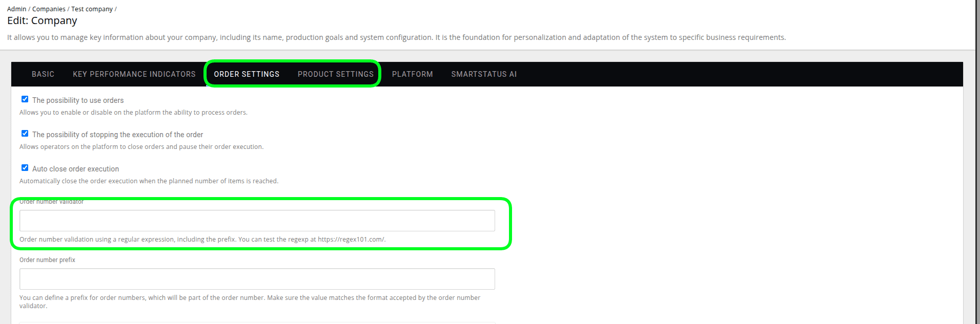Click the 'Order number validator' field label

click(51, 202)
